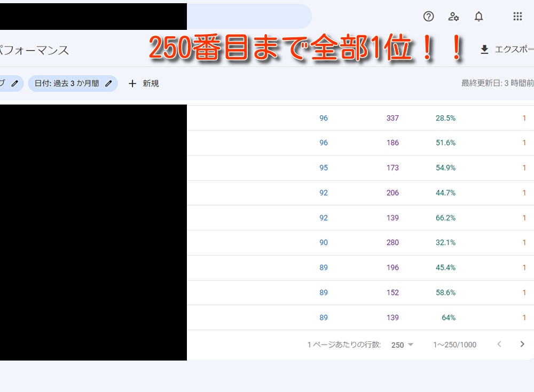Viewport: 534px width, 392px height.
Task: Select CTR value 64%
Action: coord(449,317)
